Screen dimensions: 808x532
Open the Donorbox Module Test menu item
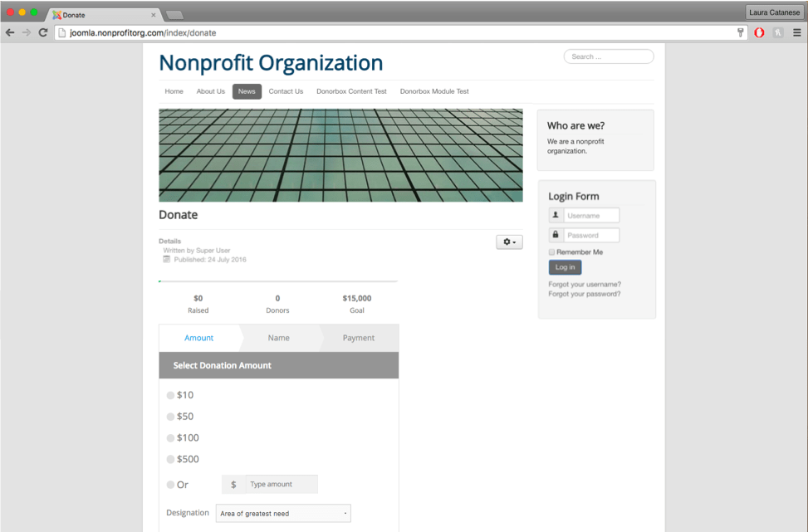point(434,91)
